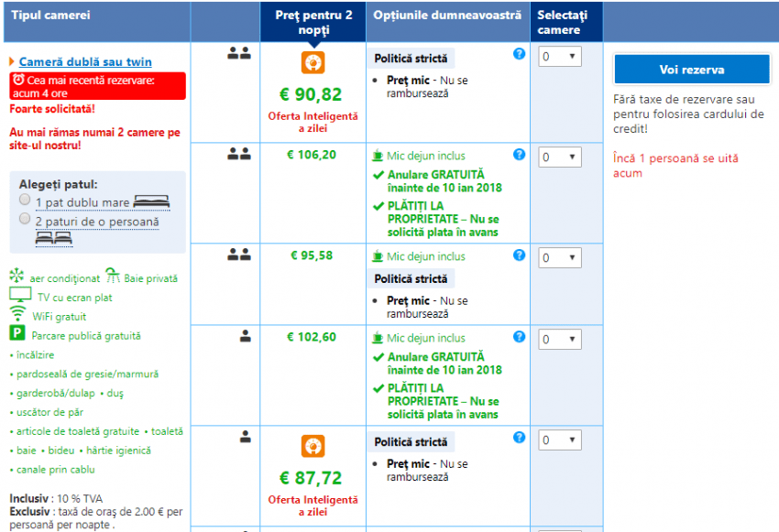Open room quantity dropdown for € 90,82
The width and height of the screenshot is (779, 532).
click(x=559, y=57)
